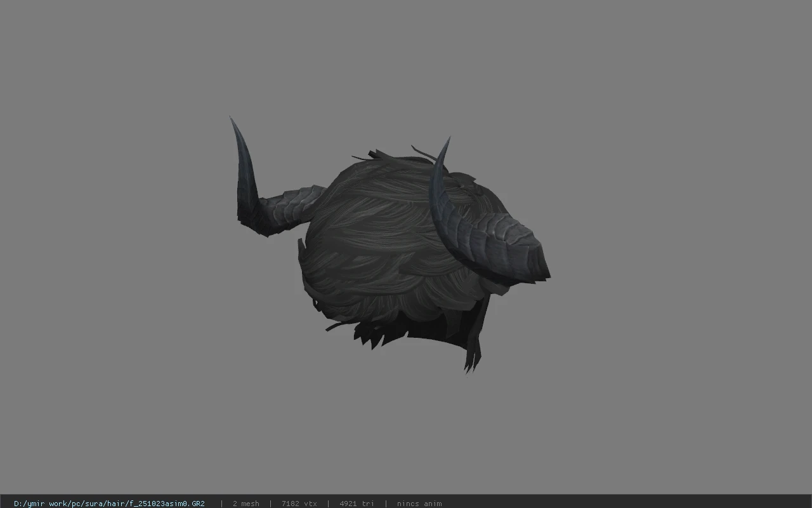Click the '2 mesh' status entry
812x508 pixels.
(246, 504)
